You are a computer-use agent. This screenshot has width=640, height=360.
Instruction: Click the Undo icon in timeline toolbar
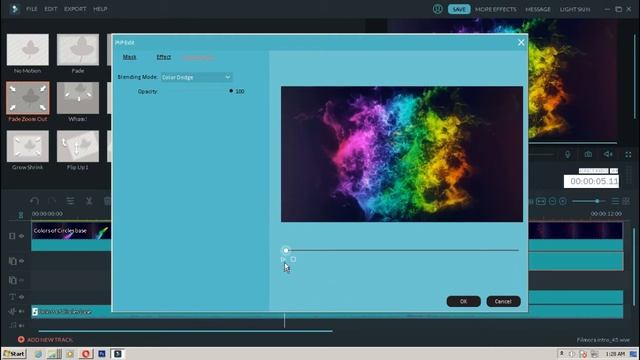point(35,201)
